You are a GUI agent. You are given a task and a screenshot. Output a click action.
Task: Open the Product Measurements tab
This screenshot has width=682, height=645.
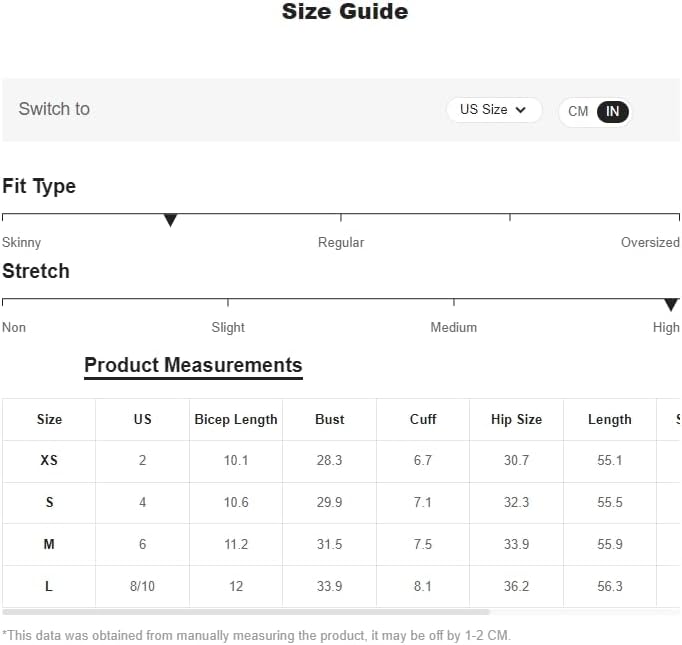pos(193,365)
